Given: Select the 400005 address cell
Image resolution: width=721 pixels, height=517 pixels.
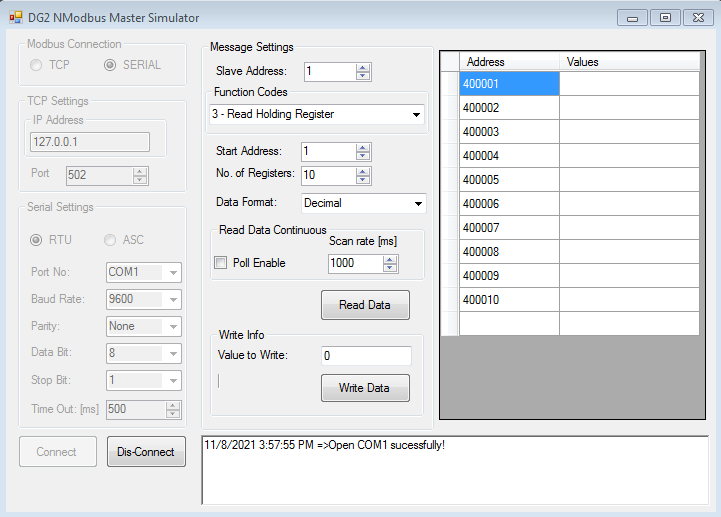Looking at the screenshot, I should click(x=509, y=179).
